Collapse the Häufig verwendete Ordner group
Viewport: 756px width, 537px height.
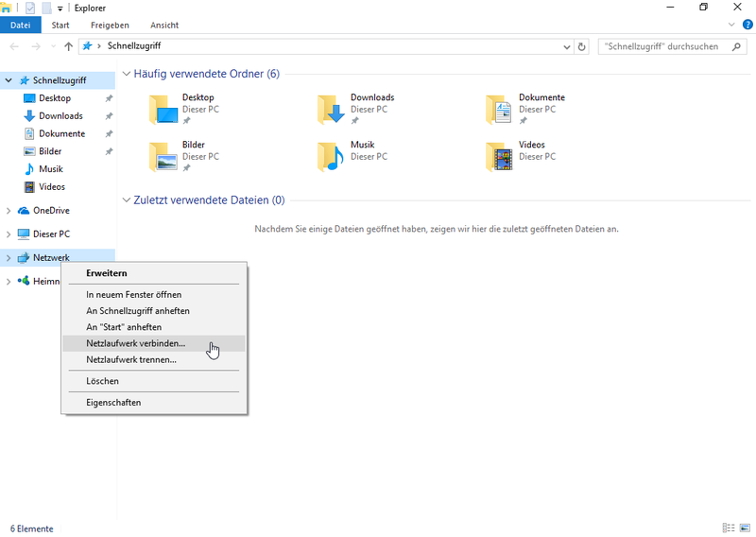tap(127, 74)
